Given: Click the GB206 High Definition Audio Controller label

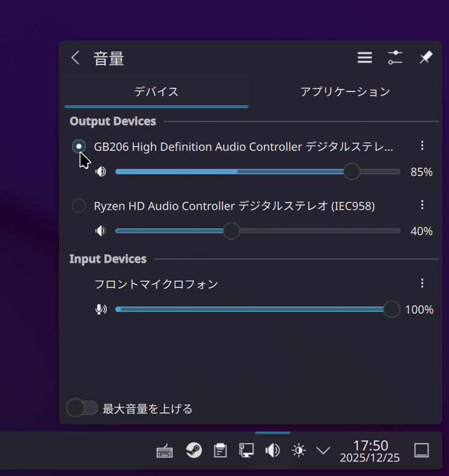Looking at the screenshot, I should coord(243,147).
